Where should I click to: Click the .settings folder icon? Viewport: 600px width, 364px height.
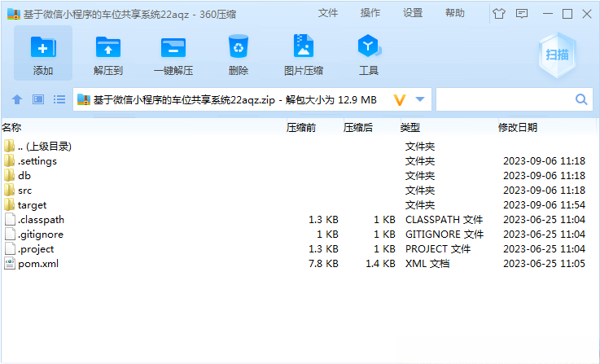(10, 160)
